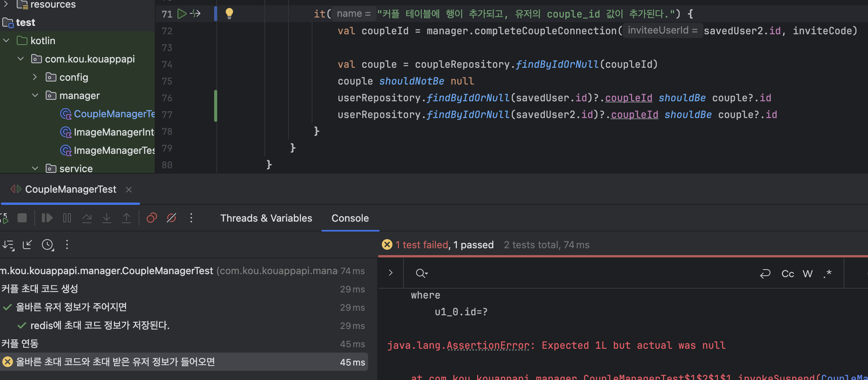868x380 pixels.
Task: Click the Step Out button
Action: pos(127,218)
